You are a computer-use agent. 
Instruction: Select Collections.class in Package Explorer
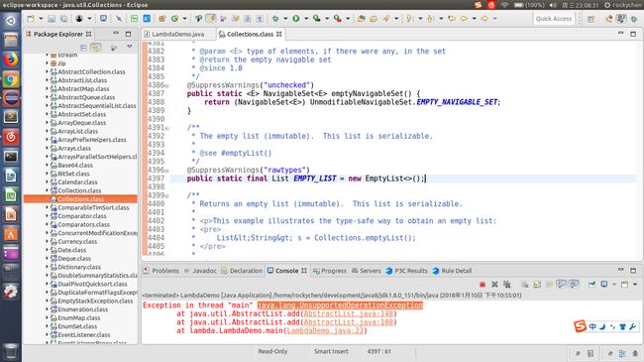[80, 199]
